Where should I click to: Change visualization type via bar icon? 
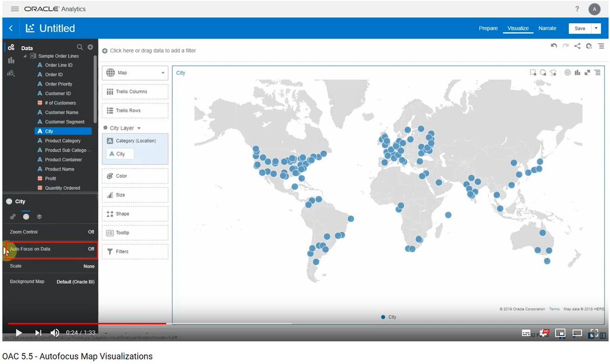pos(577,73)
